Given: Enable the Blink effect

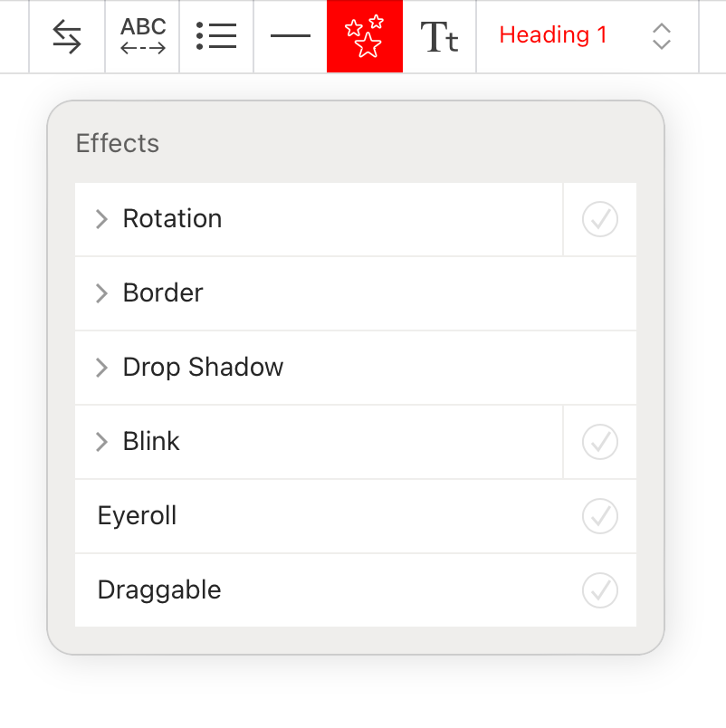Looking at the screenshot, I should point(599,442).
